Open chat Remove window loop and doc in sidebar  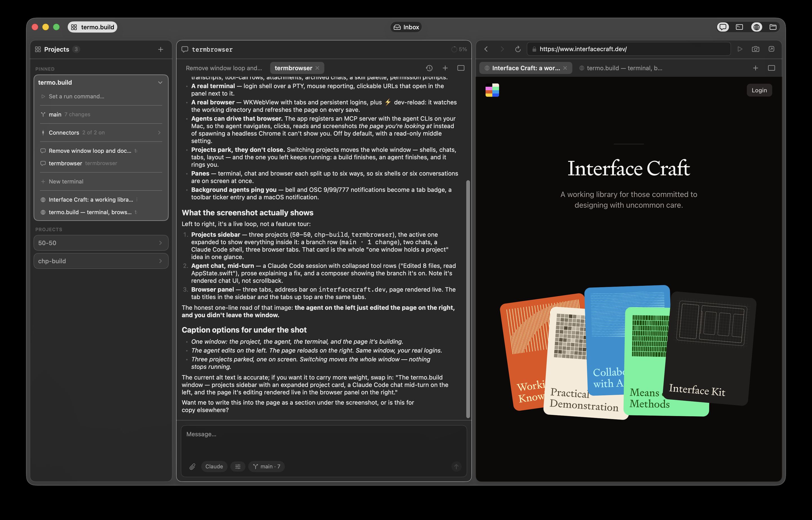pos(101,151)
